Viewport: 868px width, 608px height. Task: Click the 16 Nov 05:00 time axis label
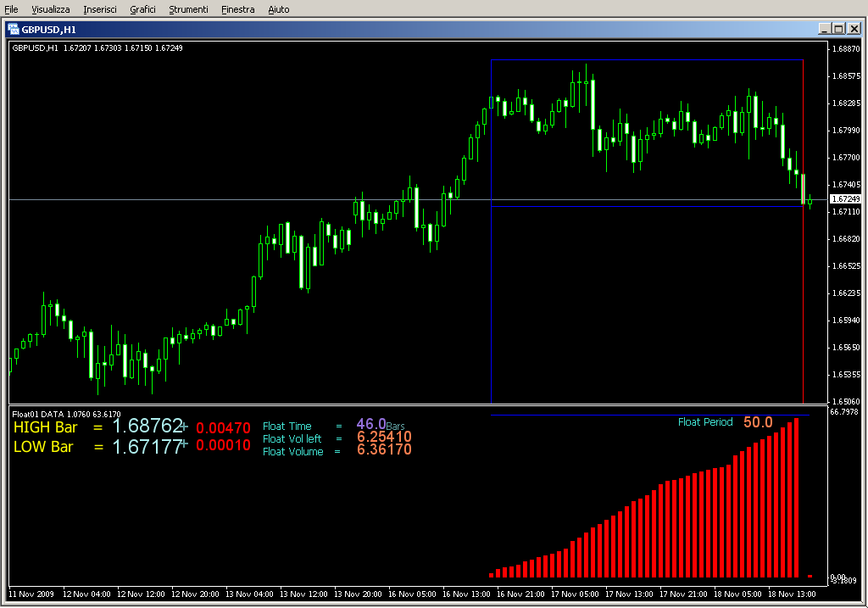[412, 594]
